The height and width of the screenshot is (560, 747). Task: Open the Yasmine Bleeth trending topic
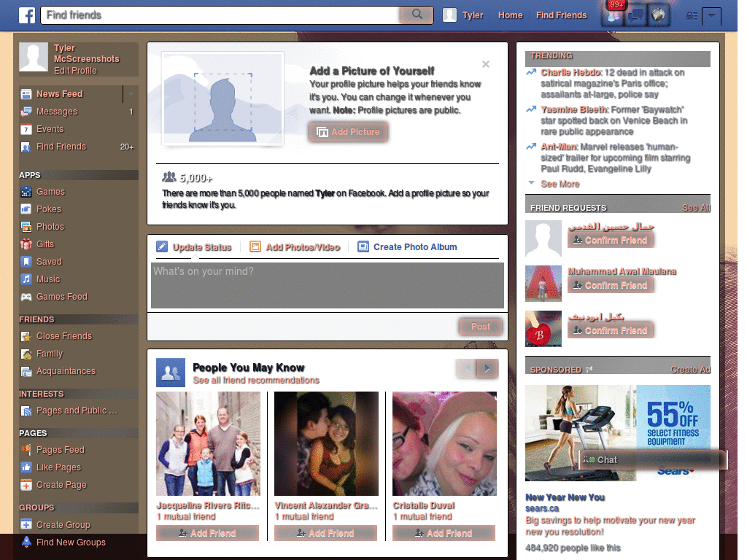tap(574, 109)
